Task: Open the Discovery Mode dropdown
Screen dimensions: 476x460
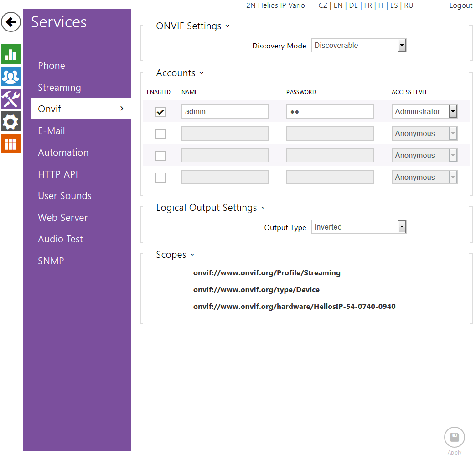Action: pyautogui.click(x=358, y=46)
